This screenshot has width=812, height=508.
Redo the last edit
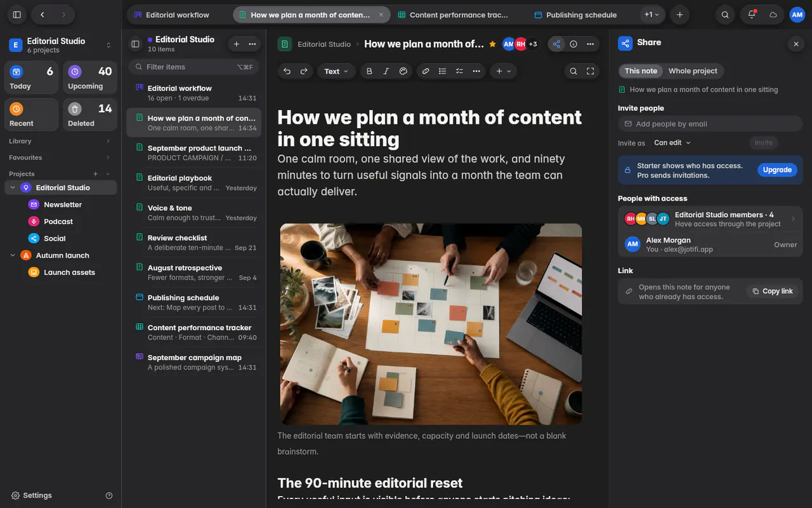[x=304, y=71]
